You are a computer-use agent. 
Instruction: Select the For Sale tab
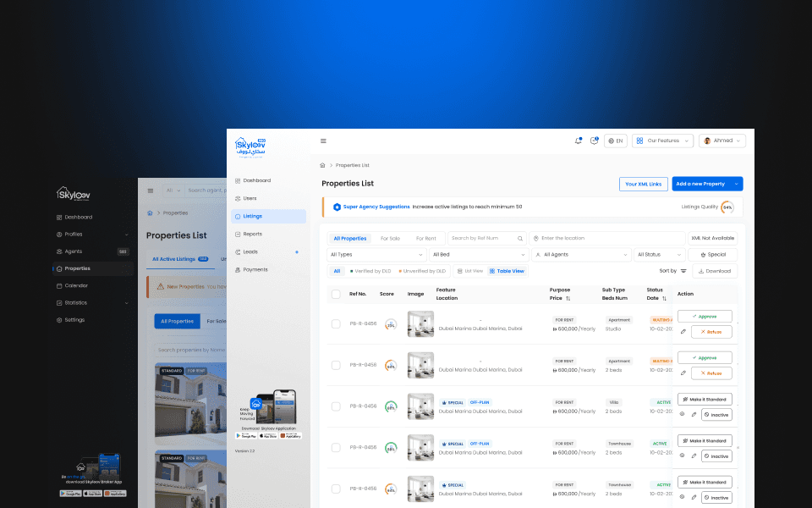391,239
